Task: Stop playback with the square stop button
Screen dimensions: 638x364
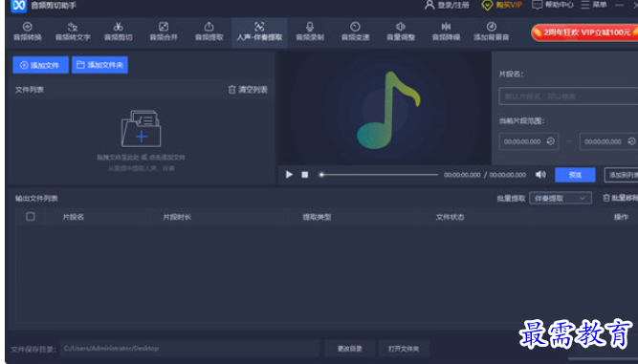Action: [x=305, y=175]
